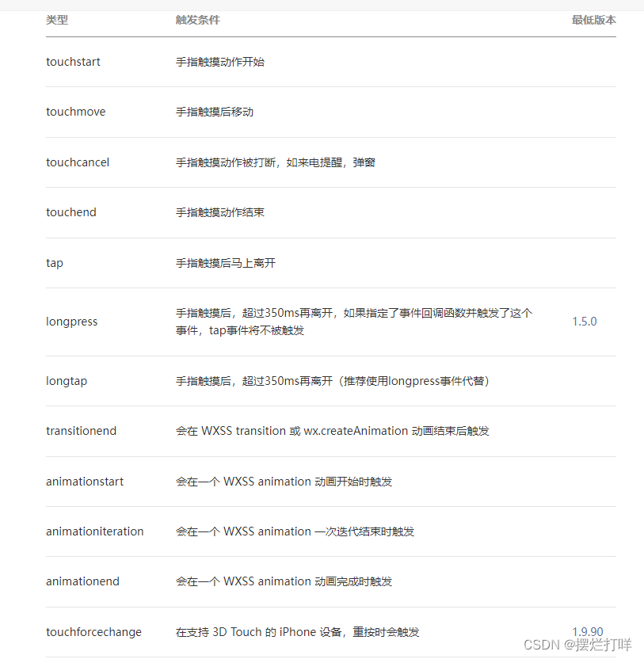Click description 手指触摸动作被打断，如来电提醒，弹窗
The image size is (644, 659).
tap(276, 162)
